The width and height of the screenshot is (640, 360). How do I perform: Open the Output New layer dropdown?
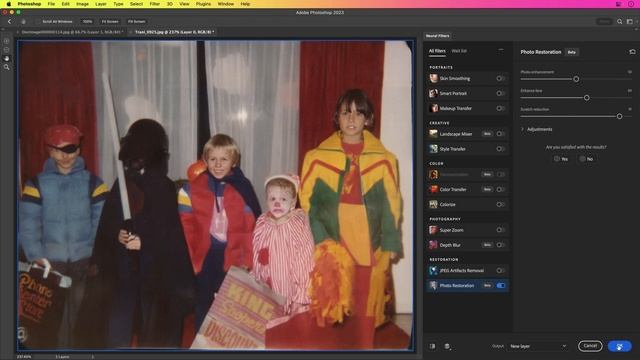(538, 346)
